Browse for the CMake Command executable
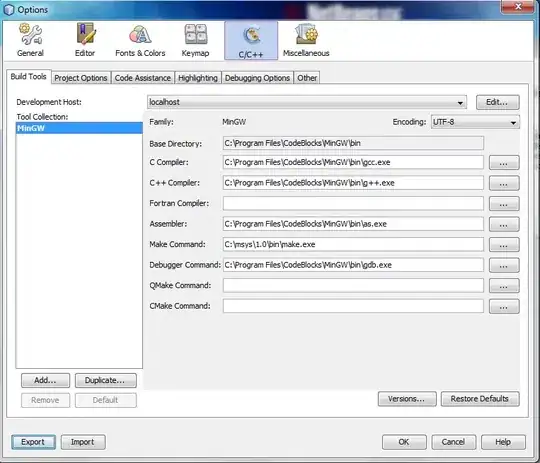 click(x=504, y=306)
